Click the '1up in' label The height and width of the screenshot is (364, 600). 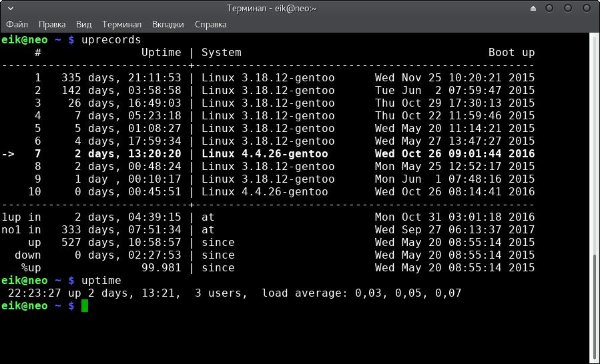[21, 217]
